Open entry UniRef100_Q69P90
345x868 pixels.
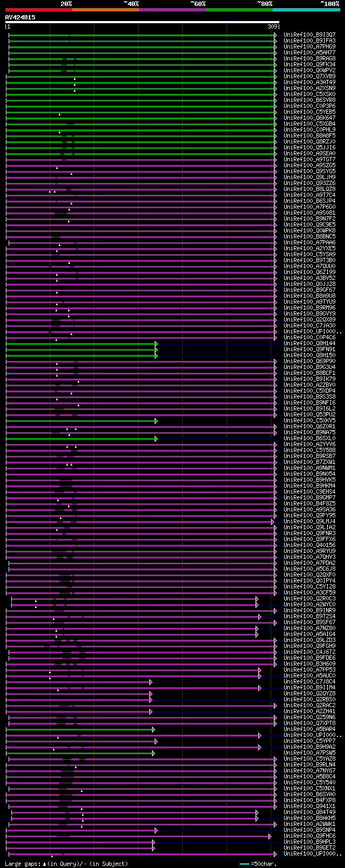click(x=309, y=361)
